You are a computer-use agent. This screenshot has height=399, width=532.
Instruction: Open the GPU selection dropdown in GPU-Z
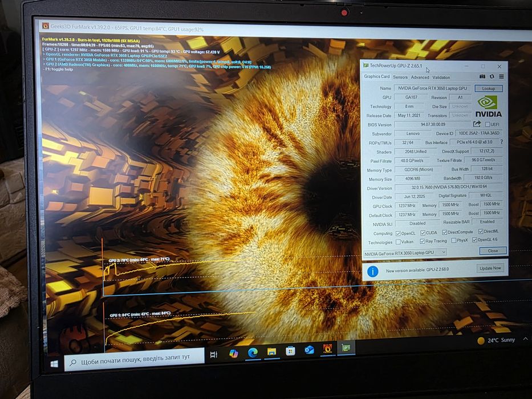(405, 253)
